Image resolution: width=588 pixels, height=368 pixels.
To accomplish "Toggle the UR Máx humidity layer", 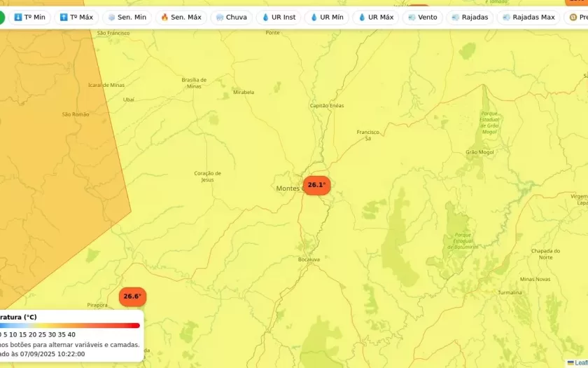I will 375,17.
